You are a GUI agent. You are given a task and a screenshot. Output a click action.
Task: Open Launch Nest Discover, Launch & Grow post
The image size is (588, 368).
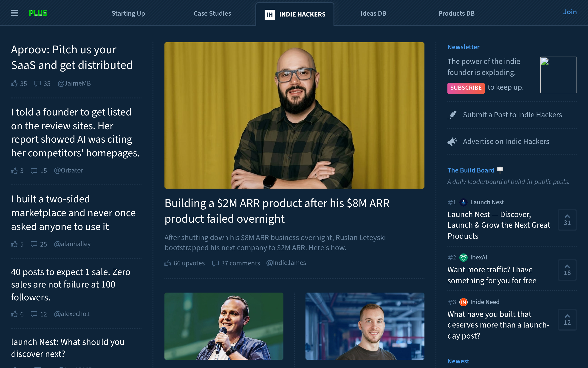499,225
